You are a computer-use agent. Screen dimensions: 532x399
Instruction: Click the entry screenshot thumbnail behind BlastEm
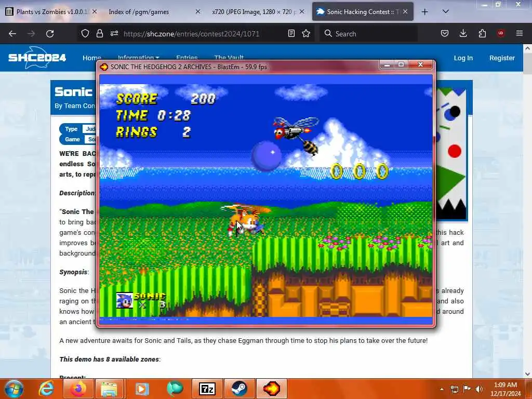(x=452, y=154)
